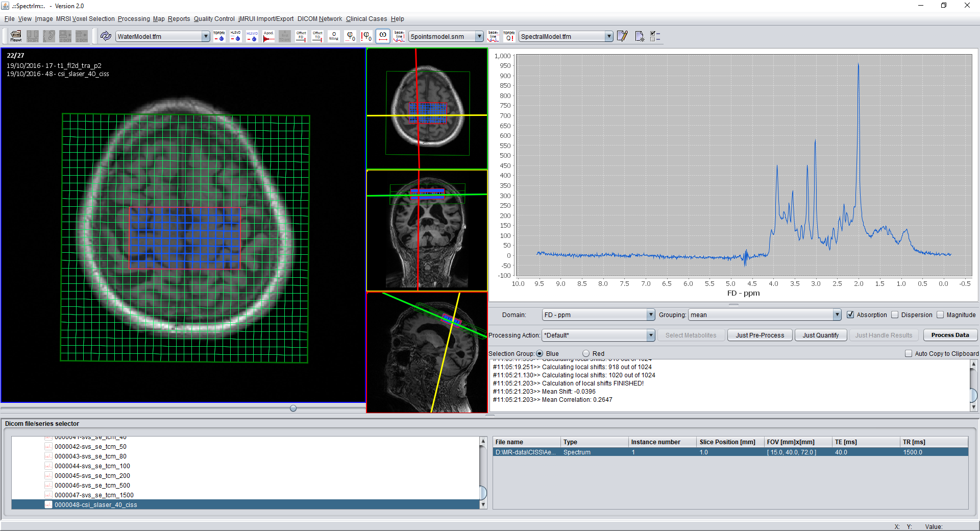The height and width of the screenshot is (531, 980).
Task: Open the MRSI Voxel Selection menu
Action: [85, 19]
